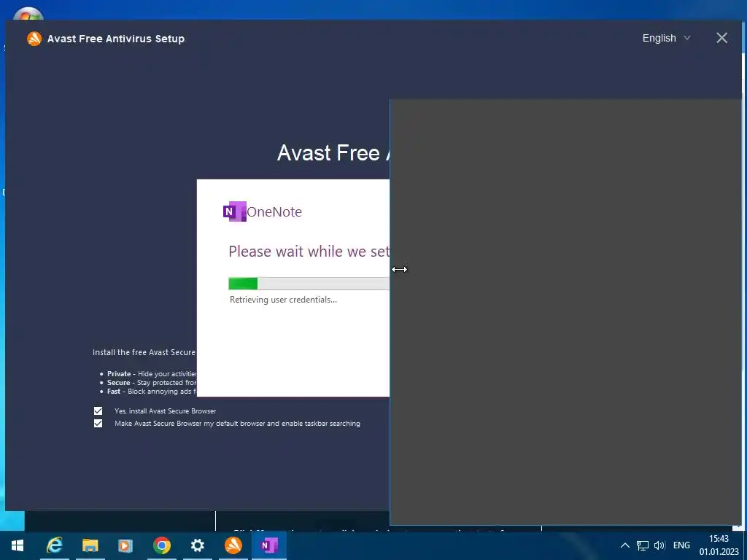
Task: Open File Explorer from taskbar
Action: [90, 545]
